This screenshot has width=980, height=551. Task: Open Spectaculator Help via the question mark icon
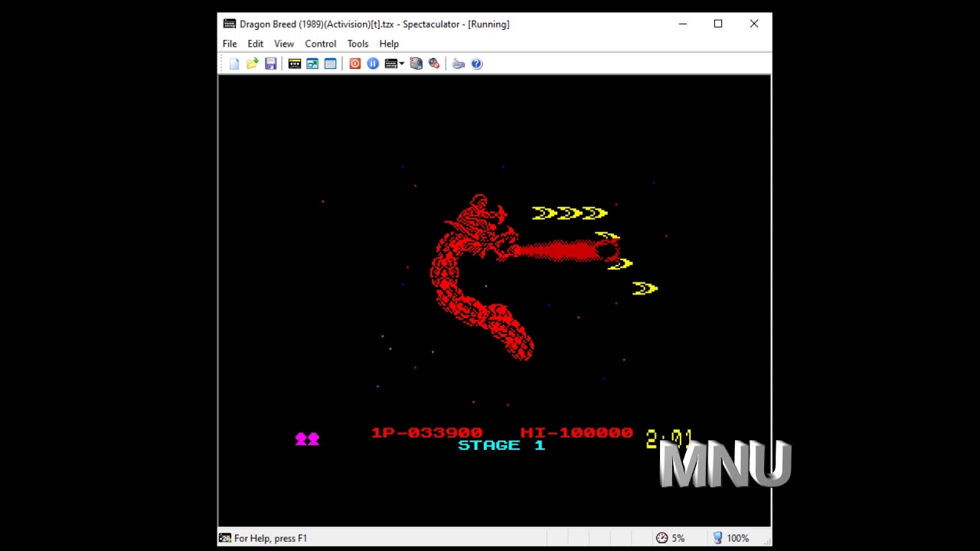476,63
